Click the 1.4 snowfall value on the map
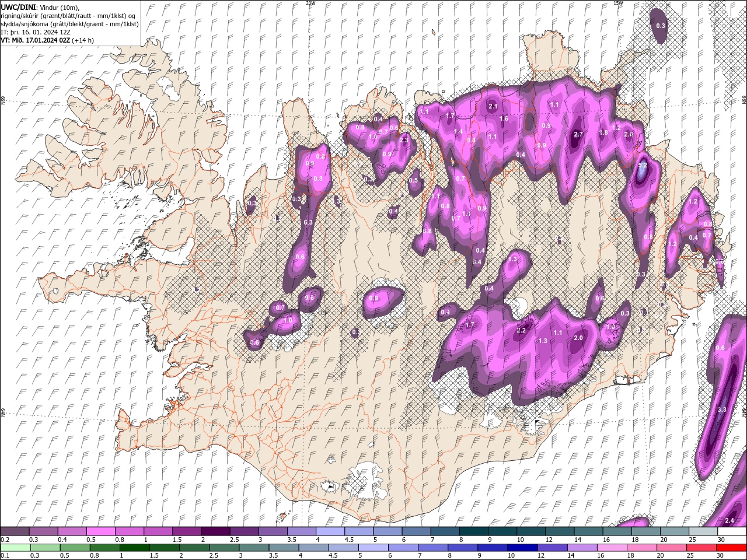747x560 pixels. 458,132
